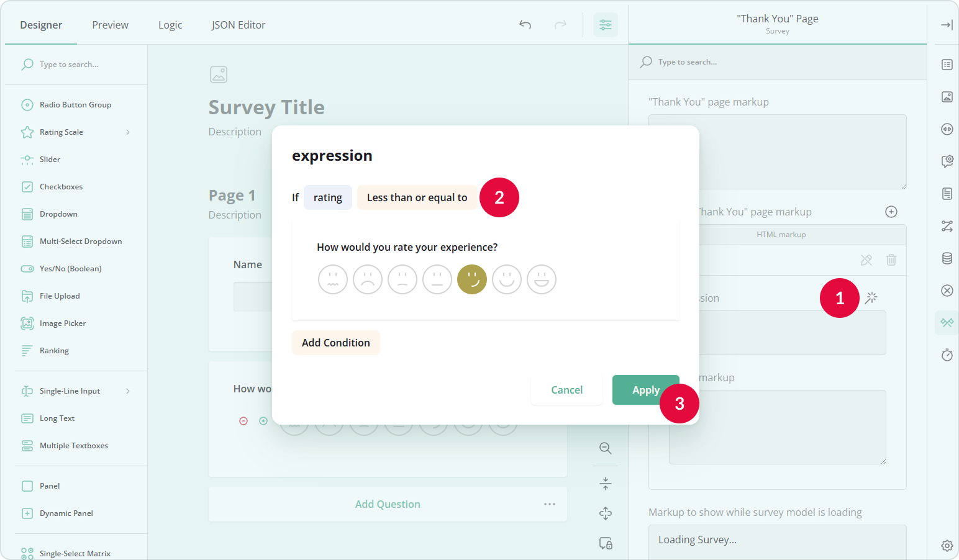This screenshot has height=560, width=959.
Task: Select the neutral smiley face rating
Action: click(x=437, y=279)
